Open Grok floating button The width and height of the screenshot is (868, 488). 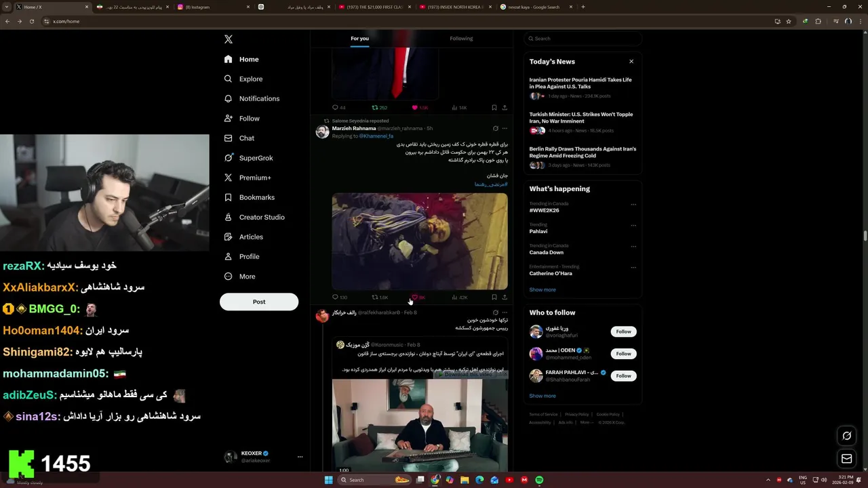pos(847,436)
